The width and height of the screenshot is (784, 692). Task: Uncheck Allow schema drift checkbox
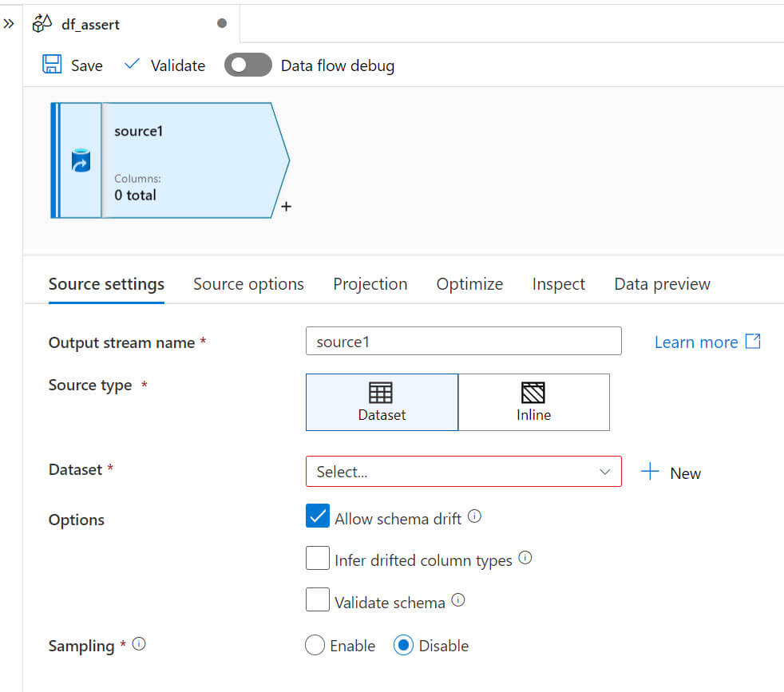(x=318, y=516)
